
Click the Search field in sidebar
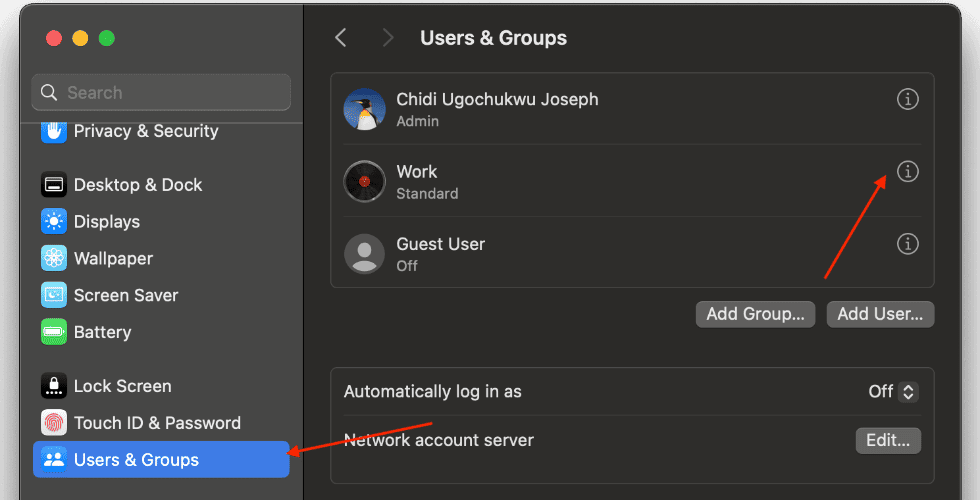pyautogui.click(x=161, y=92)
